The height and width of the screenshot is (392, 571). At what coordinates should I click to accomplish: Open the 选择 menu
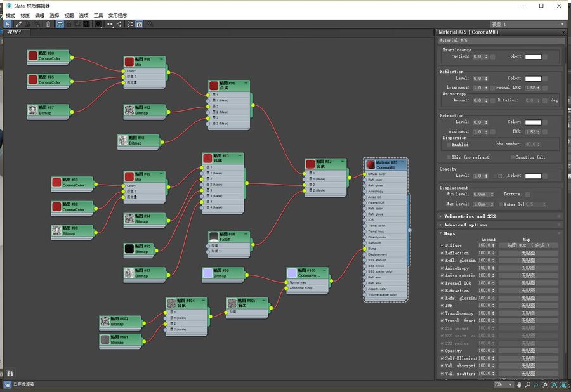pos(55,16)
